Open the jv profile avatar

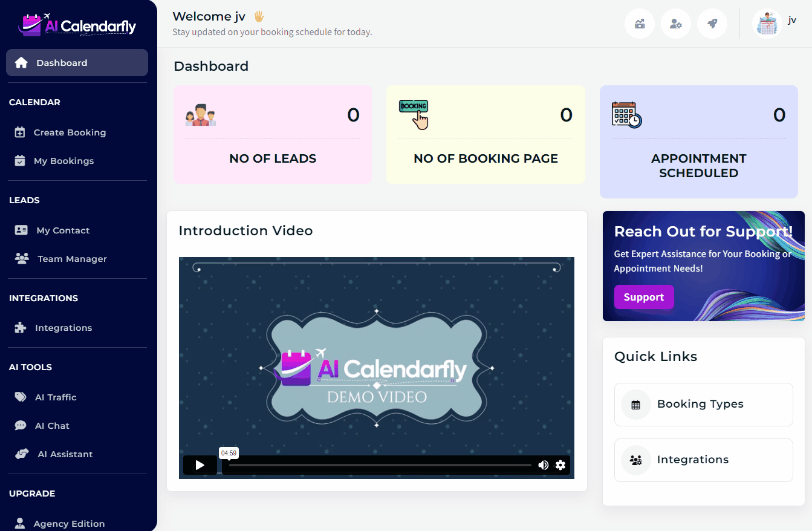767,24
